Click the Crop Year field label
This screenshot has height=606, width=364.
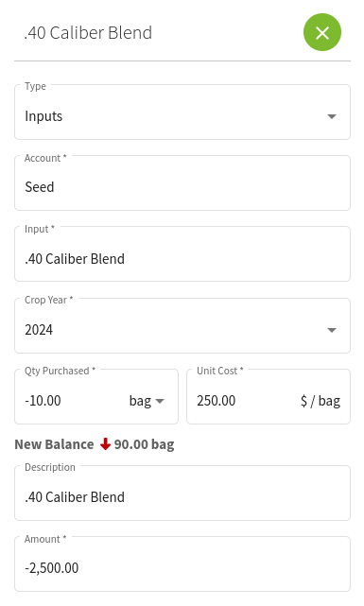(x=48, y=300)
